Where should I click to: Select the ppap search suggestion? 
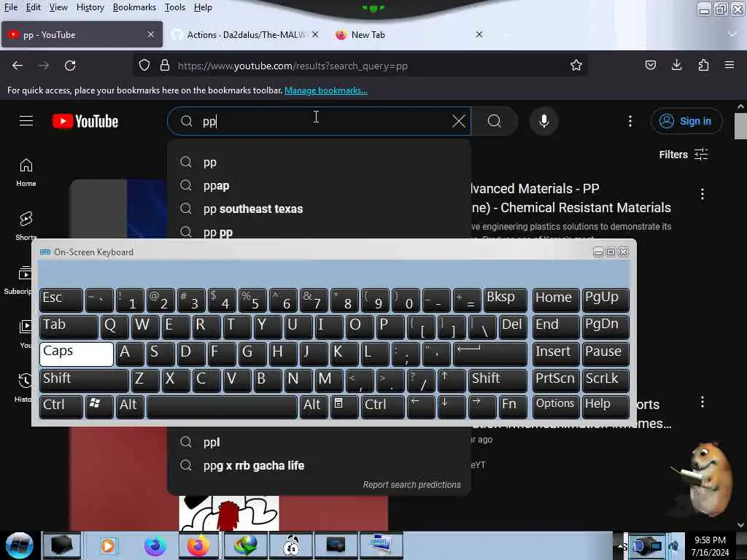point(320,186)
